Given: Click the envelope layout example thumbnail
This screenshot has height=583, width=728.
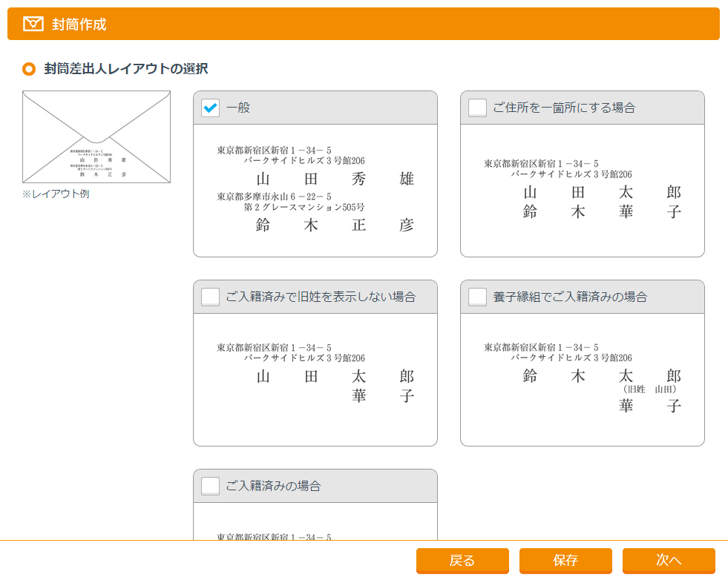Looking at the screenshot, I should tap(96, 137).
